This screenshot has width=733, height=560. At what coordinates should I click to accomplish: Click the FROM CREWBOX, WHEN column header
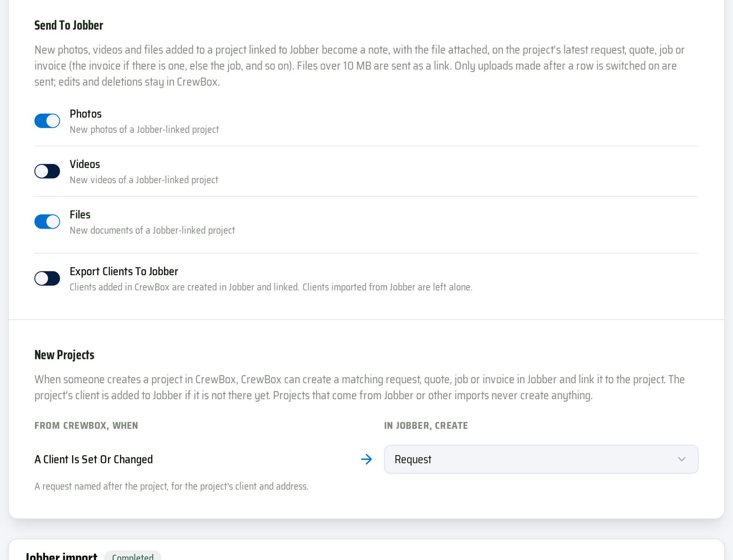pyautogui.click(x=86, y=425)
